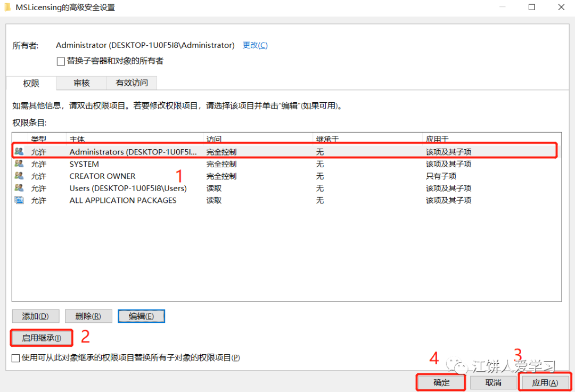Screen dimensions: 575x392
Task: Select ALL APPLICATION PACKAGES row
Action: point(286,200)
